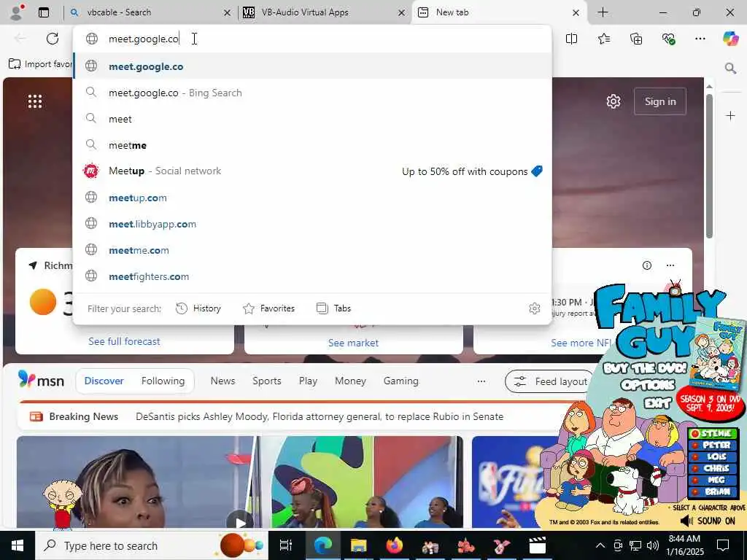The height and width of the screenshot is (560, 747).
Task: Switch to VB-Audio Virtual Apps tab
Action: [324, 12]
